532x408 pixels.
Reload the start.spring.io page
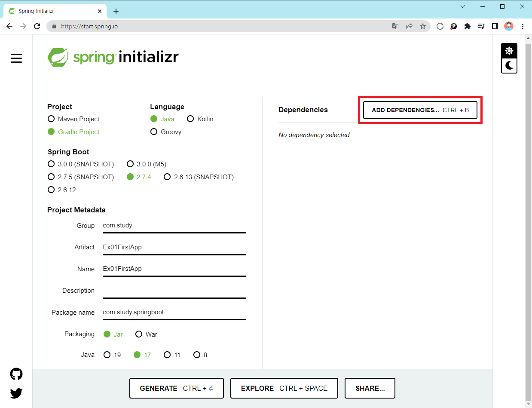click(x=37, y=26)
